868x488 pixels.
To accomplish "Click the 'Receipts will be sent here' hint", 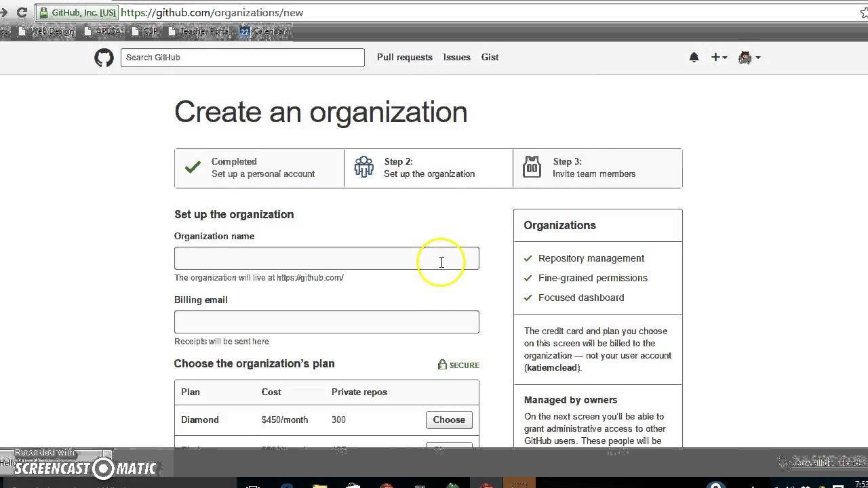I will click(222, 342).
